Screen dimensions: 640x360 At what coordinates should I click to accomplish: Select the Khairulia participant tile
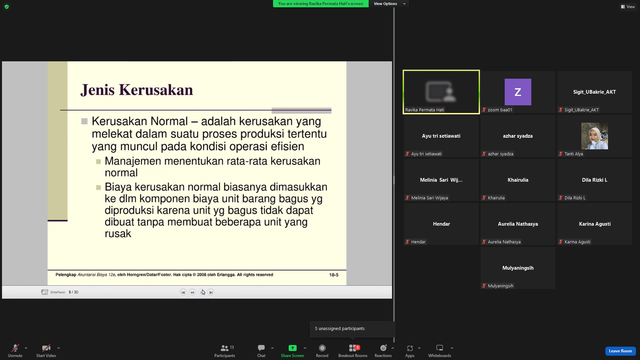pyautogui.click(x=518, y=180)
